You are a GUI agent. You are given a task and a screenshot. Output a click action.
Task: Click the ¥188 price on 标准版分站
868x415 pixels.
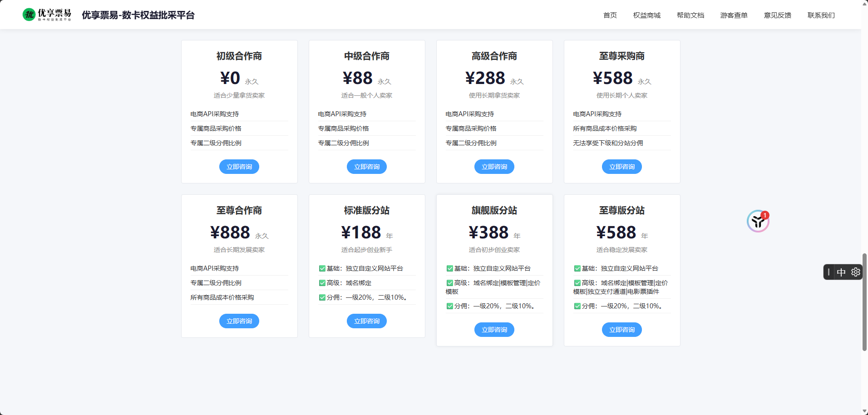click(x=361, y=232)
